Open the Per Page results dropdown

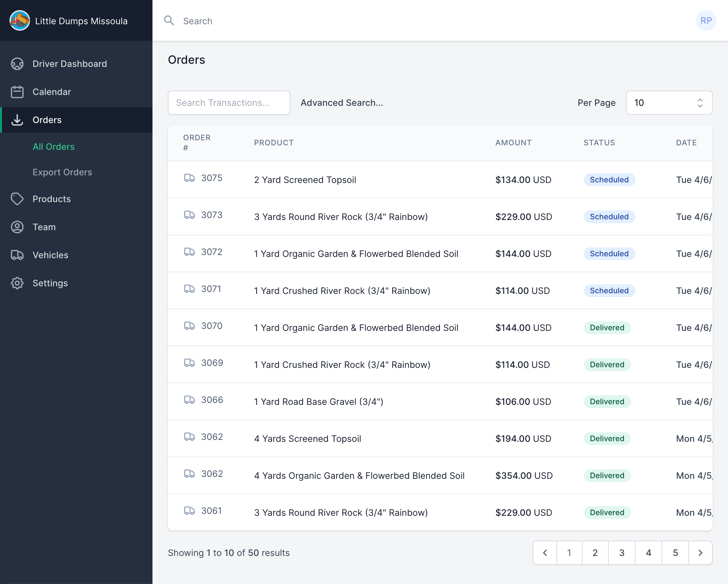point(668,103)
